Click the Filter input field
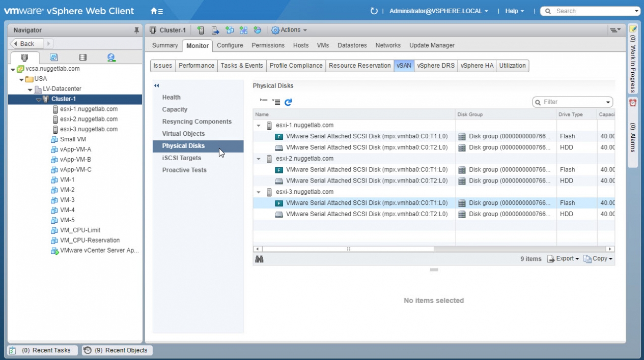The width and height of the screenshot is (644, 360). click(573, 102)
